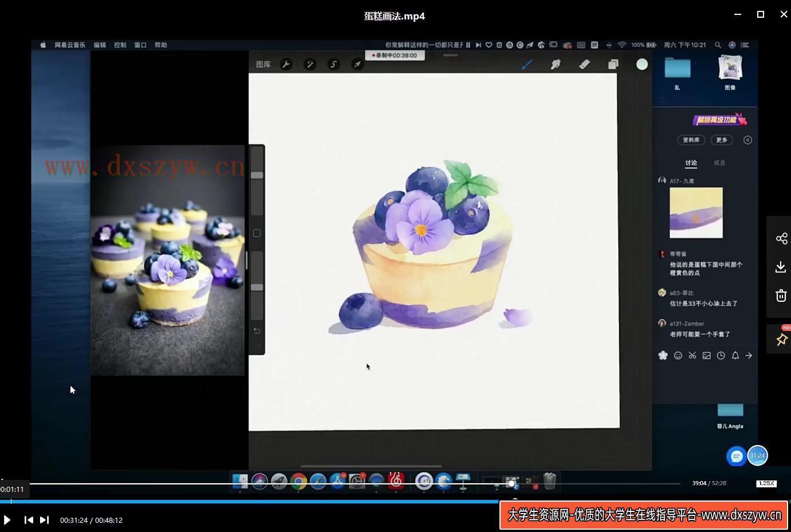Click the Wi-Fi icon in menu bar
791x532 pixels.
pos(621,45)
